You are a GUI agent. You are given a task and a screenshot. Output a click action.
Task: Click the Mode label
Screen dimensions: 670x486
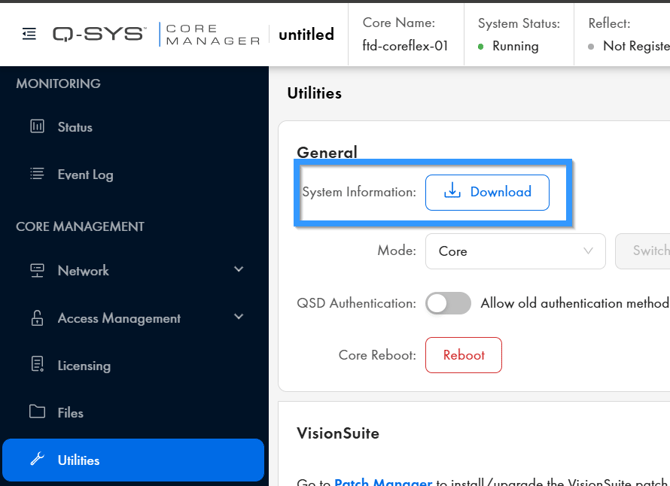(397, 250)
